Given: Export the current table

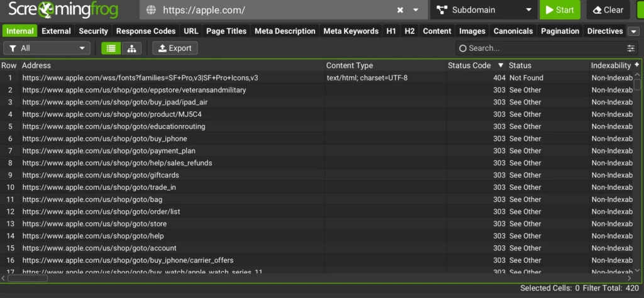Looking at the screenshot, I should [175, 48].
